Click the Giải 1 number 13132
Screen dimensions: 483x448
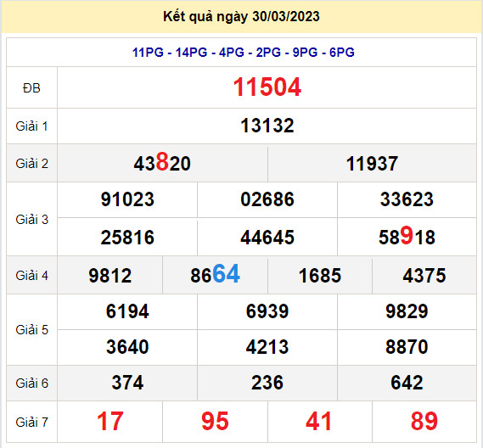(267, 126)
